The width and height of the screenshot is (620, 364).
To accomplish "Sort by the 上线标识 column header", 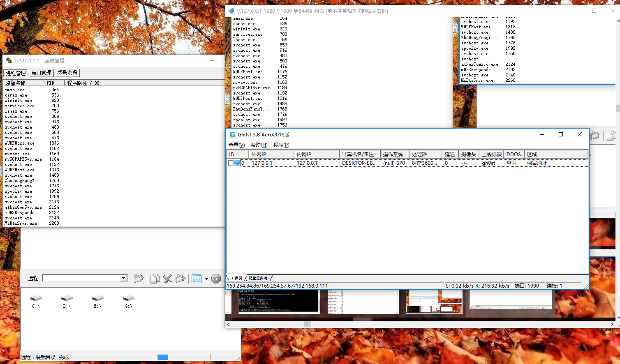I will [x=492, y=154].
